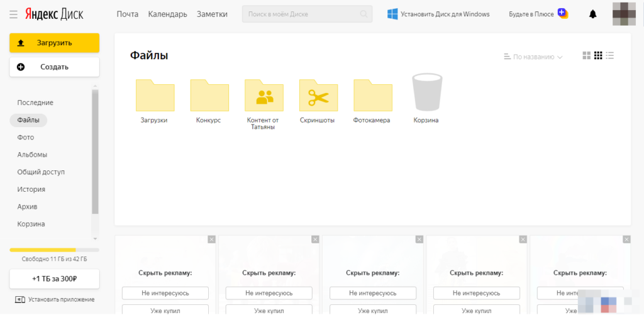644x315 pixels.
Task: Expand the По названию sort dropdown
Action: [x=533, y=57]
